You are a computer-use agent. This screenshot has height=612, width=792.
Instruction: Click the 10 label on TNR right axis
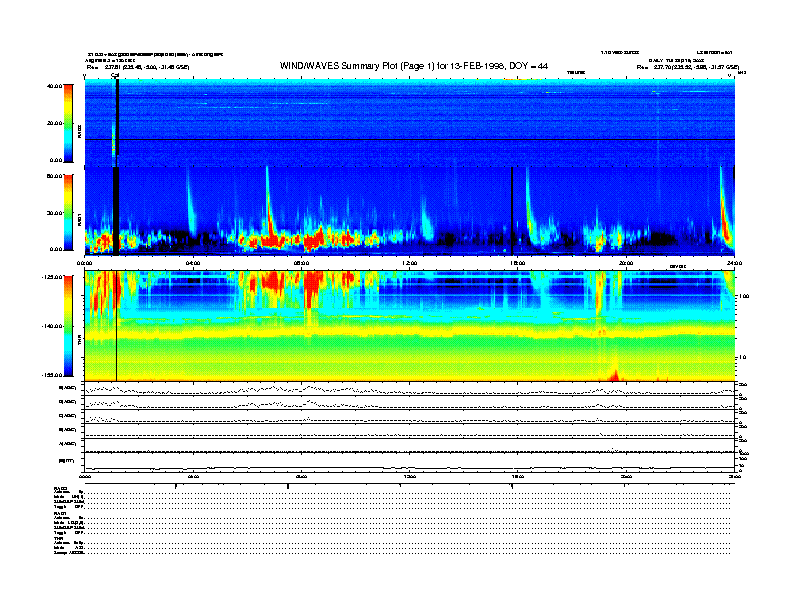pos(742,358)
